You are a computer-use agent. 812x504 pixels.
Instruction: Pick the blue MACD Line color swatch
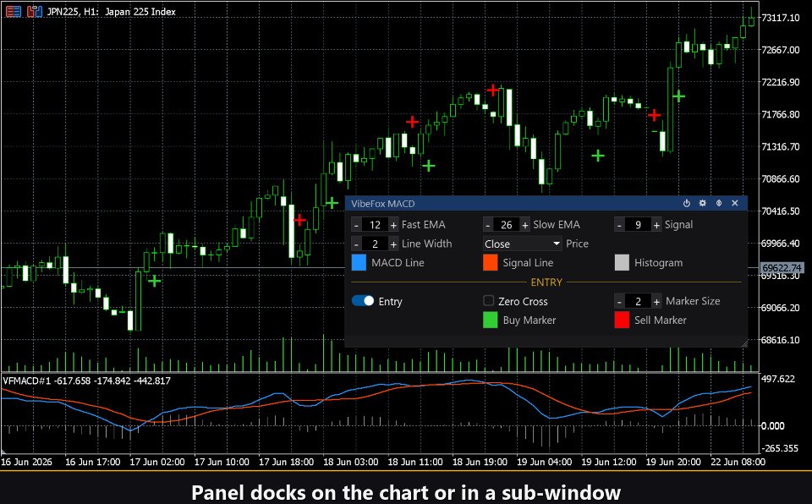point(359,263)
